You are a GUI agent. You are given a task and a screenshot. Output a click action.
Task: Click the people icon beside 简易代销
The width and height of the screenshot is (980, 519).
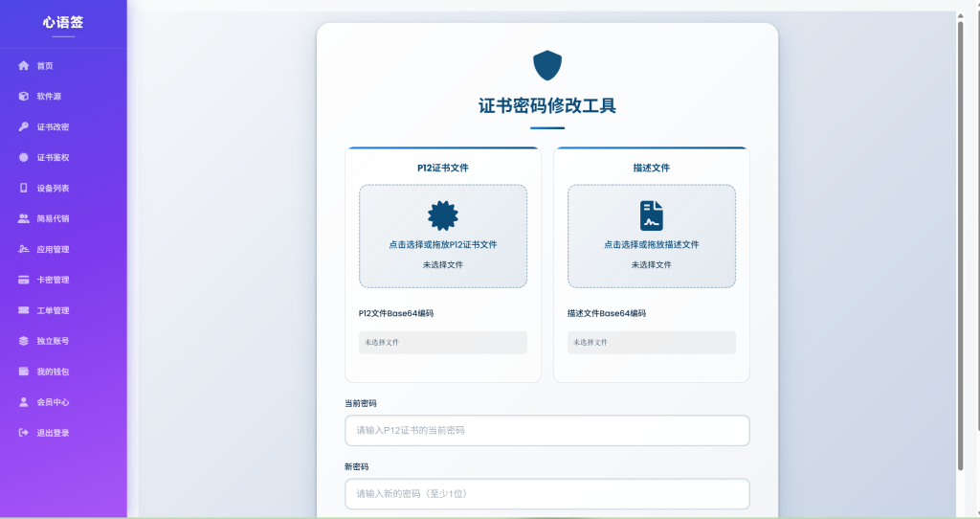(24, 219)
